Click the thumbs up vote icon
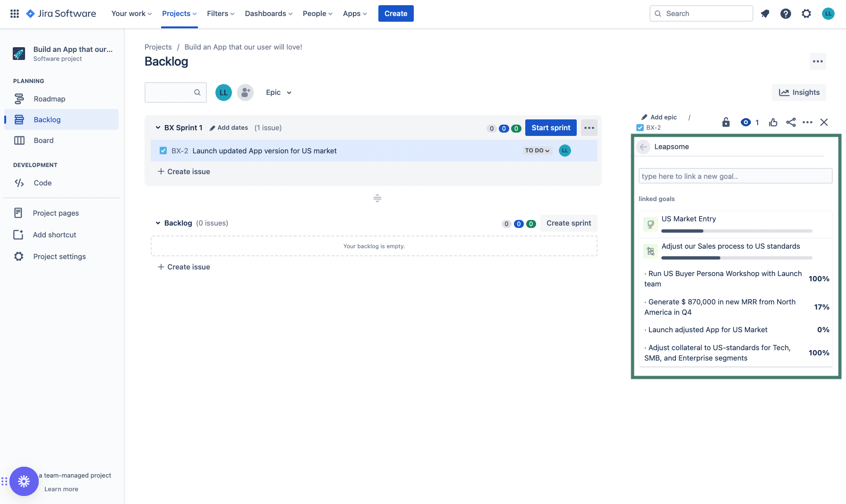This screenshot has height=504, width=846. (x=773, y=122)
